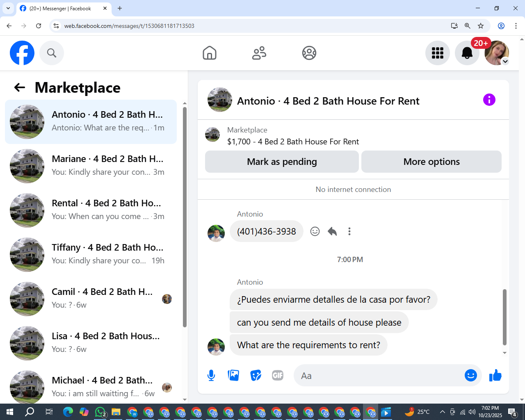
Task: Open the Camil conversation
Action: pos(91,299)
